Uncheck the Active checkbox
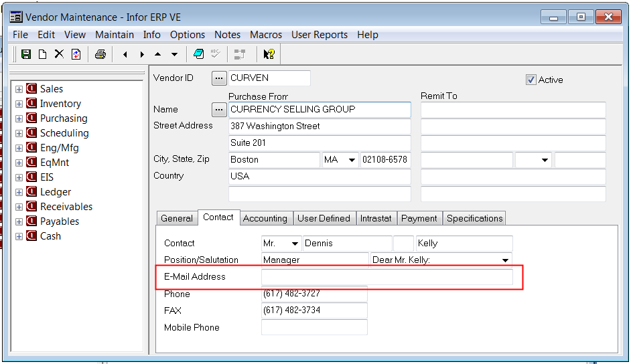The width and height of the screenshot is (631, 364). pos(531,80)
